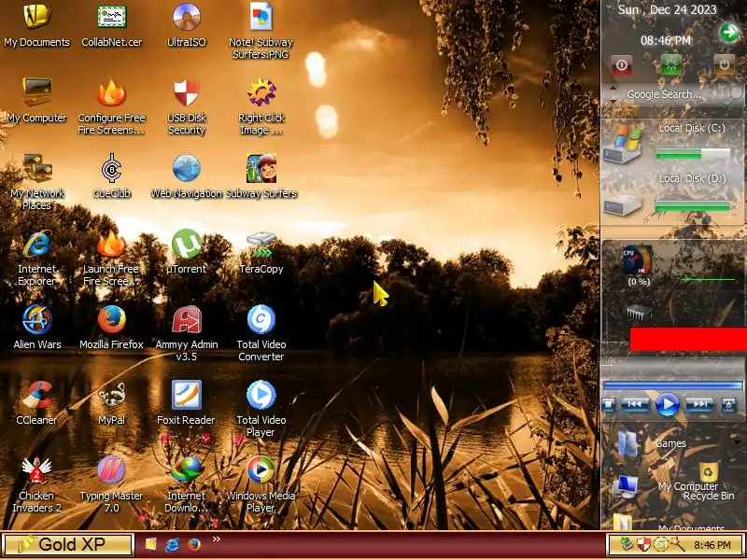Open Total Video Player
The height and width of the screenshot is (560, 747).
click(x=261, y=409)
